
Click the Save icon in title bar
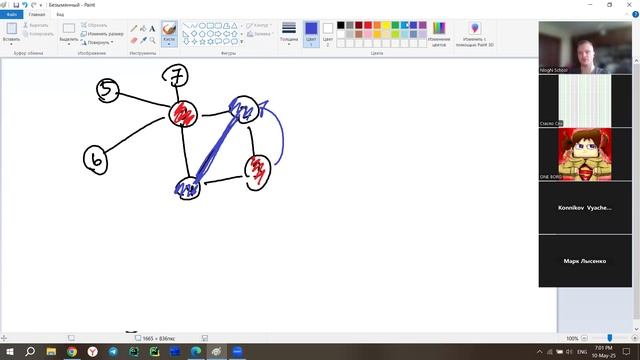pos(16,5)
